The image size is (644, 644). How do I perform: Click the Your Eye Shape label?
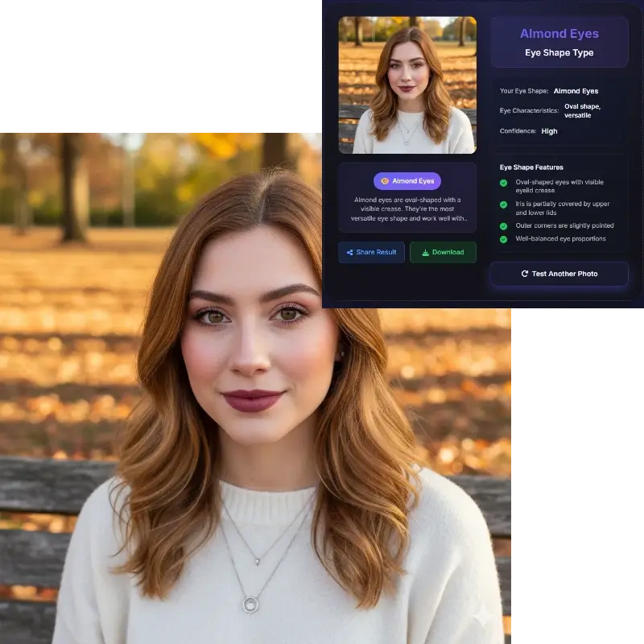tap(523, 91)
